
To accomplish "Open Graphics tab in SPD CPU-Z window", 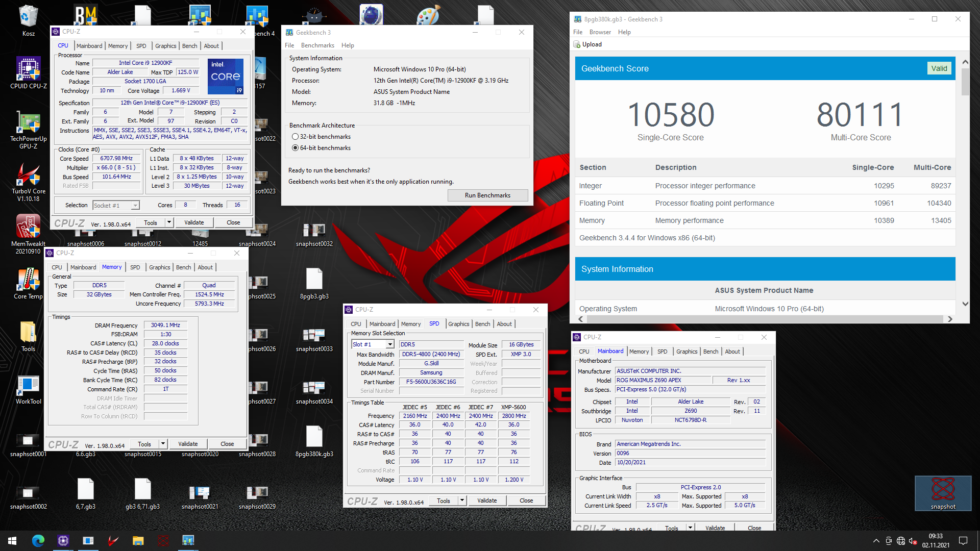I will pos(458,324).
